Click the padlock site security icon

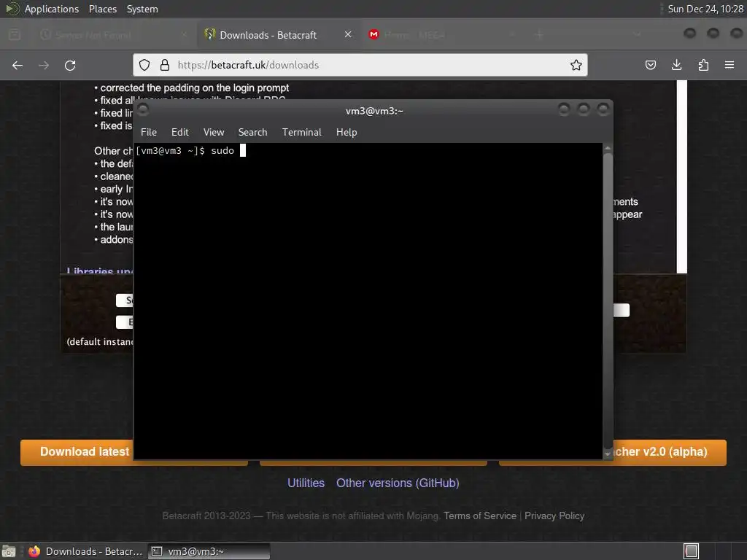tap(165, 65)
